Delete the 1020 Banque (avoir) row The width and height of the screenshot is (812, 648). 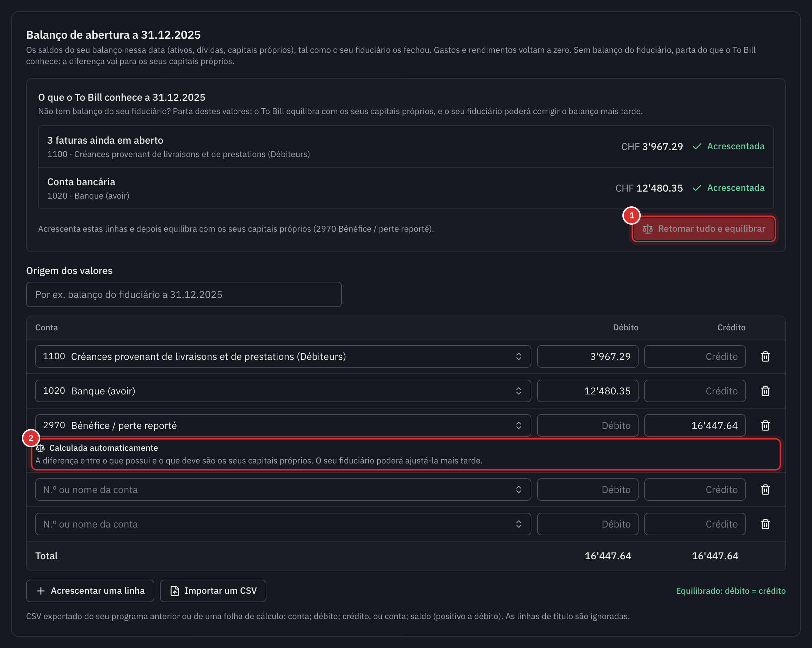coord(765,391)
